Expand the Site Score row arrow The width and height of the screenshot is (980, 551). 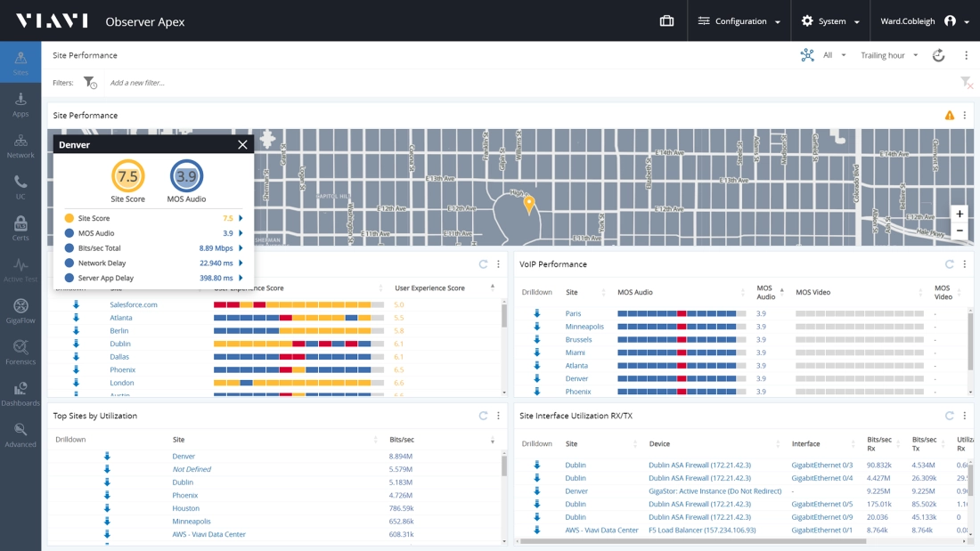241,218
